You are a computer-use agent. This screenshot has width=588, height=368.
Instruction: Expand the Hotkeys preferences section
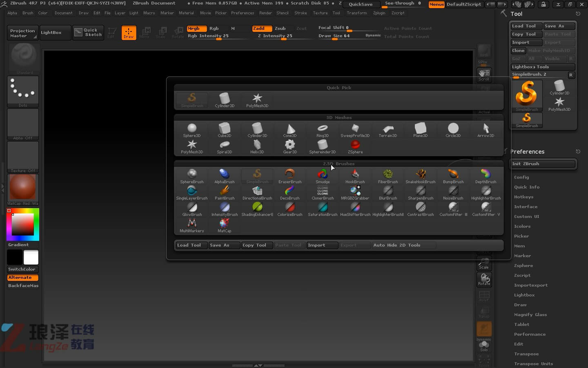click(x=523, y=197)
